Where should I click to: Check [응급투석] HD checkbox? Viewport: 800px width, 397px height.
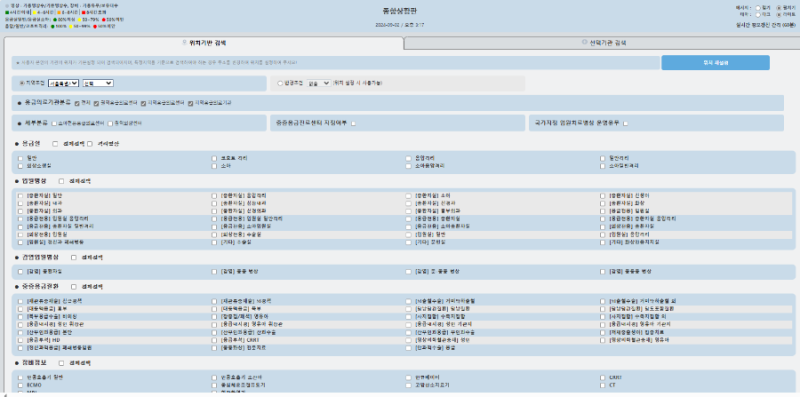[20, 339]
